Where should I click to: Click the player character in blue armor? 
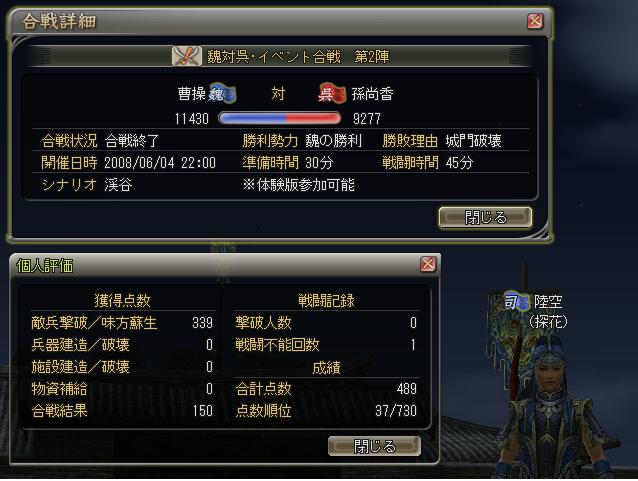click(549, 407)
